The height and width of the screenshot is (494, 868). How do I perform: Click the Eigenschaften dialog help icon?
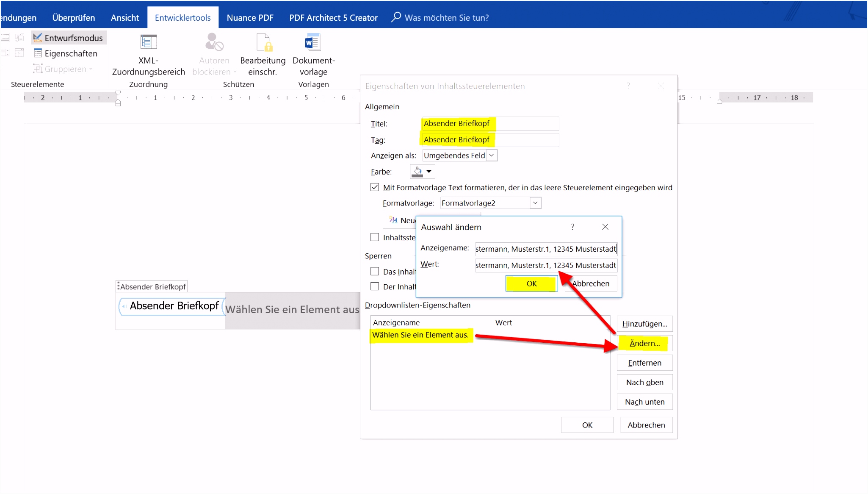(628, 86)
